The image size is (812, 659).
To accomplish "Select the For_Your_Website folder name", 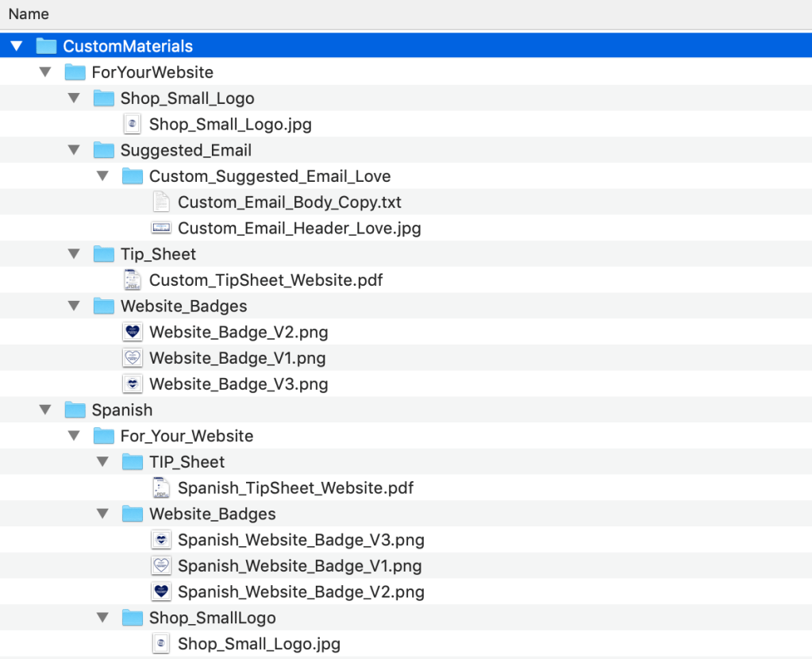I will pyautogui.click(x=187, y=436).
